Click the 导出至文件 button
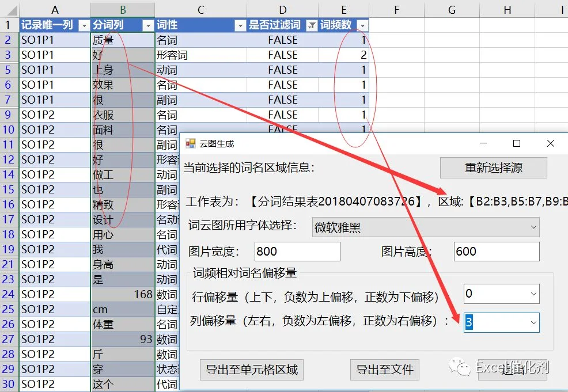Image resolution: width=568 pixels, height=392 pixels. tap(385, 370)
